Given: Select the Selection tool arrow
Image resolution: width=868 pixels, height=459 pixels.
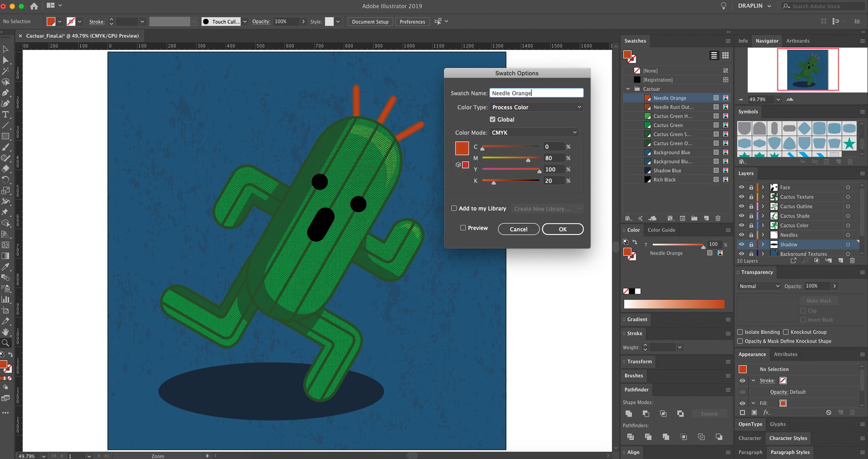Looking at the screenshot, I should (x=6, y=49).
